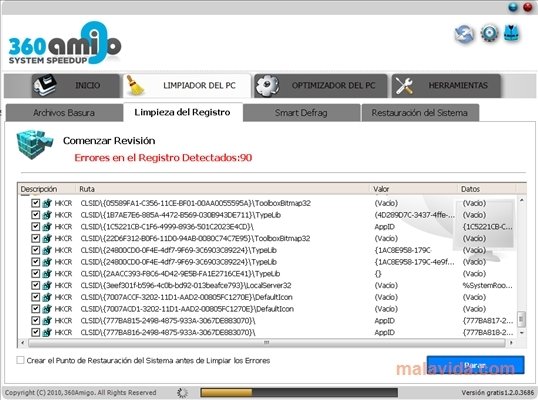Open settings via the gear icon
Screen dimensions: 538x400
[489, 33]
